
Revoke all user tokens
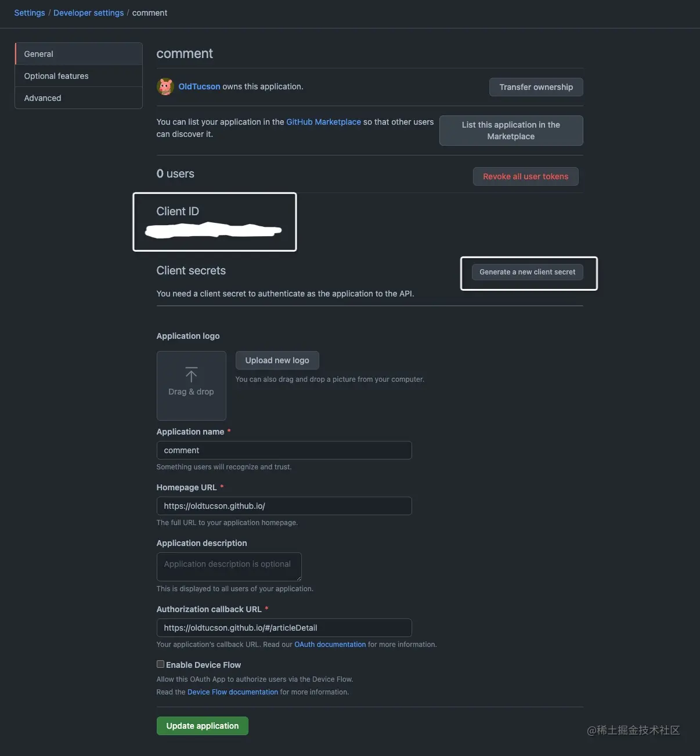(526, 176)
